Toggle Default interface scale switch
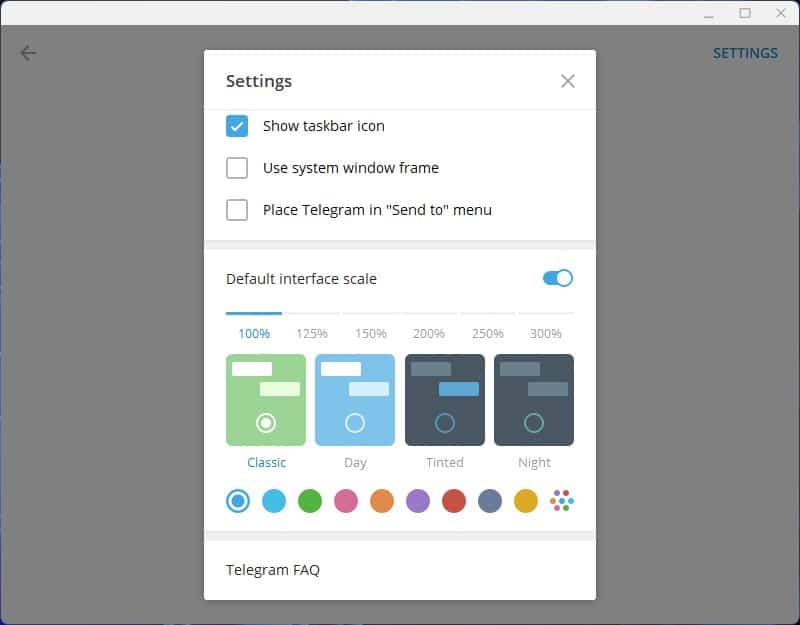 tap(558, 278)
